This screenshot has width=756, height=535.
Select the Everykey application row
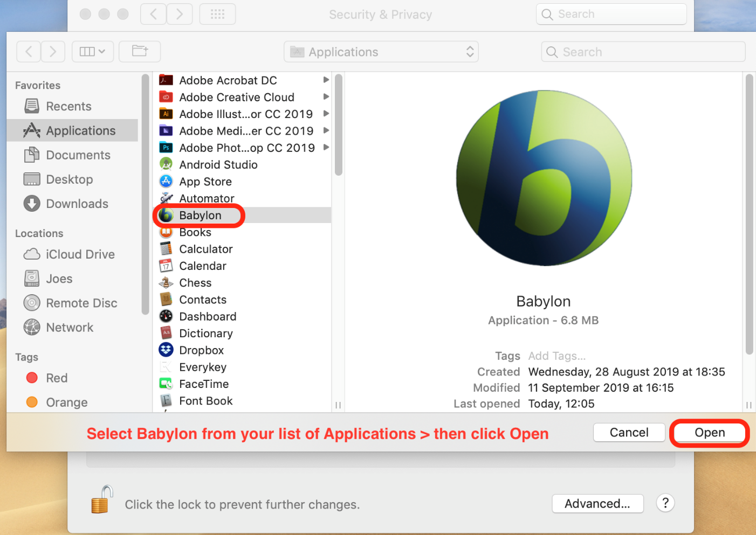coord(242,367)
